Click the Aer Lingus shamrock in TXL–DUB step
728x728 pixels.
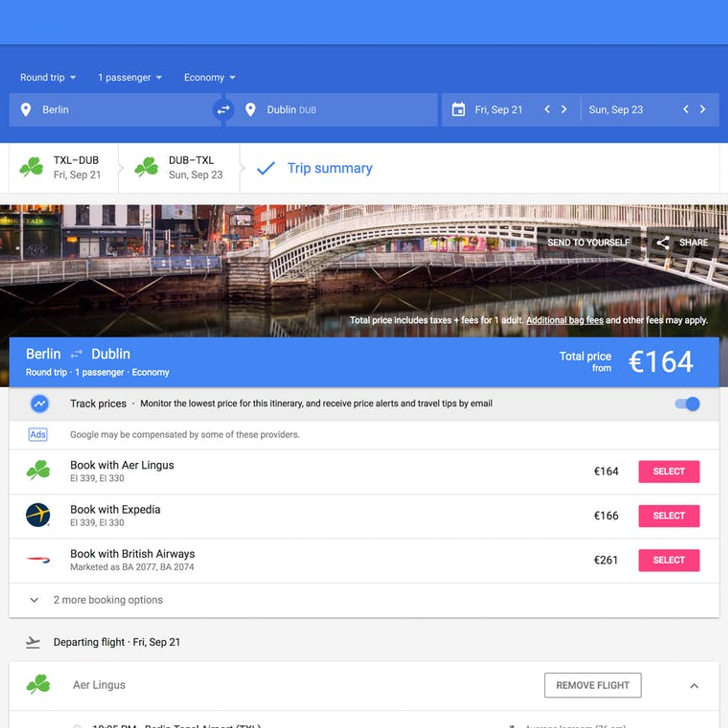(31, 167)
